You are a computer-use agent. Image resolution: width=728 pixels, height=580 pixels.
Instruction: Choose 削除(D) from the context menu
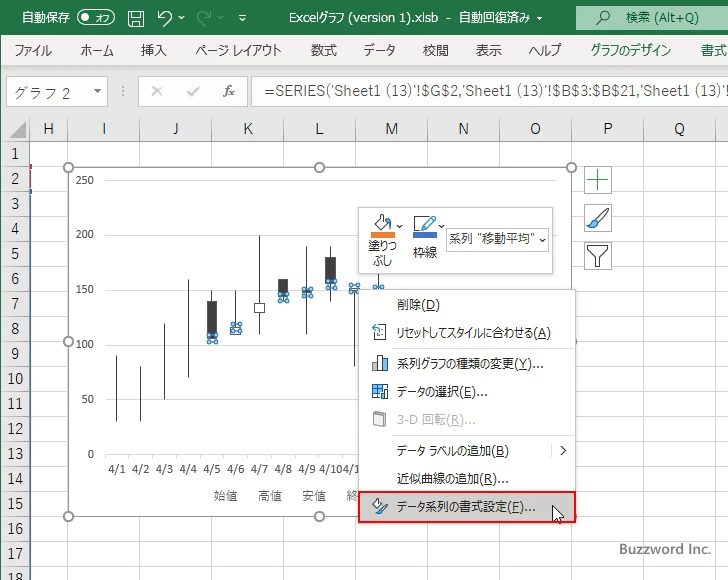467,305
